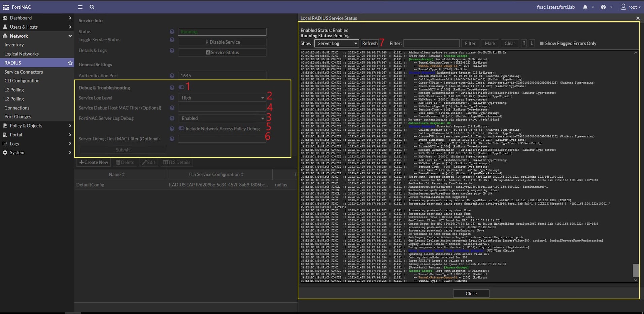Click the favorite star beside RADIUS
Image resolution: width=644 pixels, height=314 pixels.
point(70,63)
